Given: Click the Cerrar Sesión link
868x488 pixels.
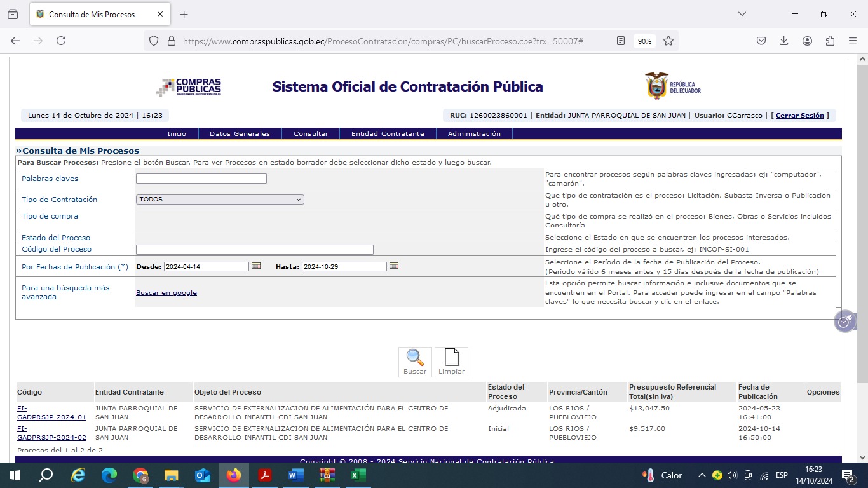Looking at the screenshot, I should tap(799, 116).
